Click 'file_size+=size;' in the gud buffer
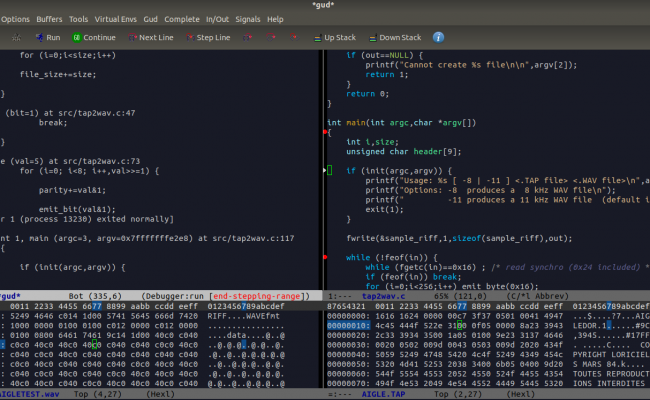This screenshot has height=400, width=650. tap(58, 75)
